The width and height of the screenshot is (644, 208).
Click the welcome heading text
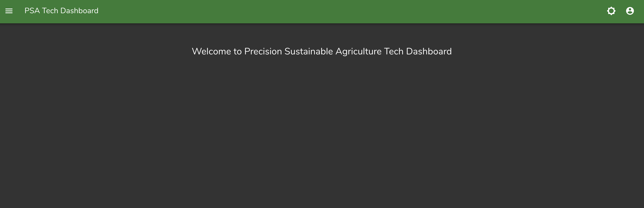322,51
